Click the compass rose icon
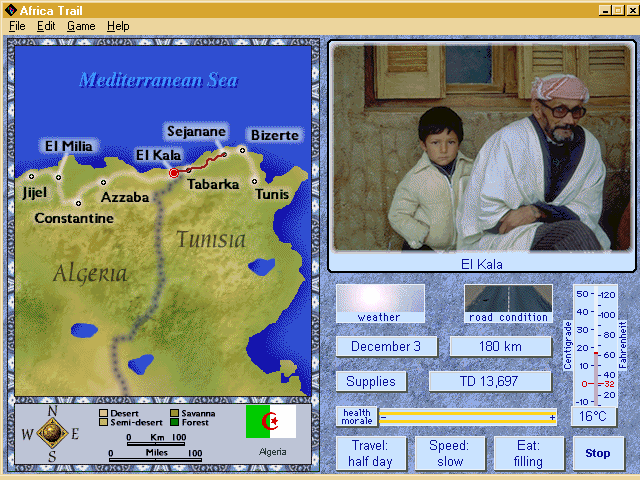The image size is (640, 480). [52, 433]
